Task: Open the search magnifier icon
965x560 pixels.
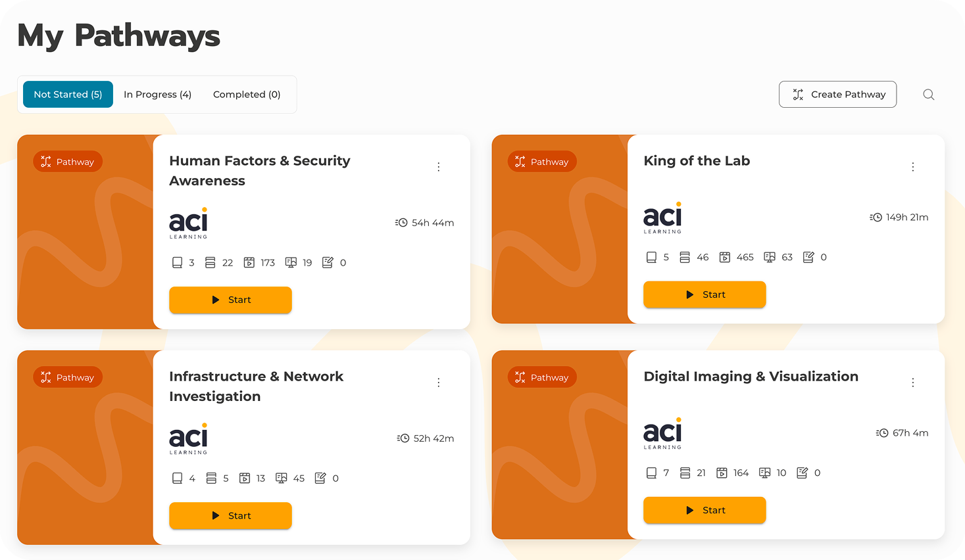Action: click(x=928, y=95)
